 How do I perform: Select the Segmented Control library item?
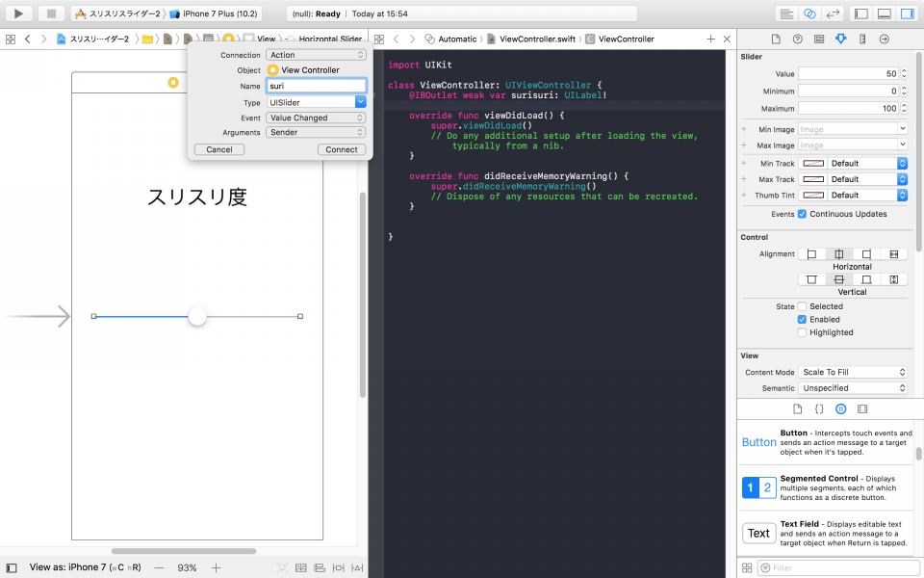(827, 487)
